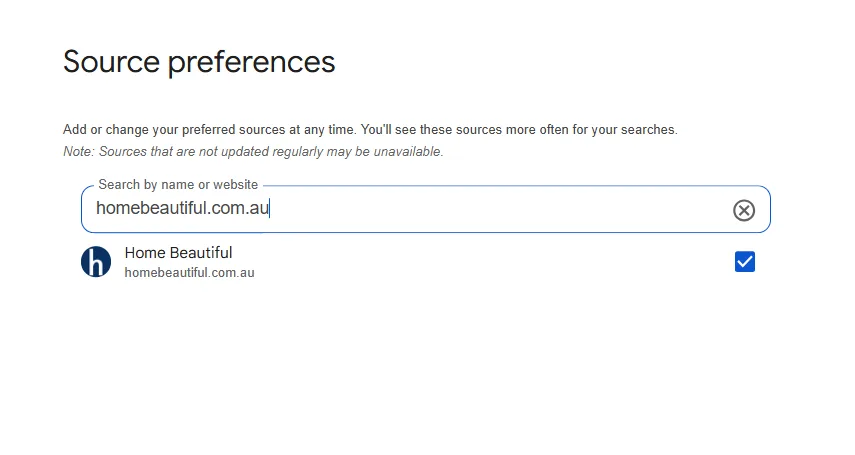The width and height of the screenshot is (855, 455).
Task: Uncheck the Home Beautiful preferred source checkbox
Action: click(x=744, y=262)
